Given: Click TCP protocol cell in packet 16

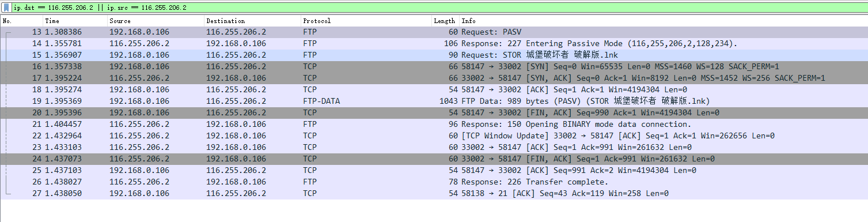Looking at the screenshot, I should (x=310, y=66).
